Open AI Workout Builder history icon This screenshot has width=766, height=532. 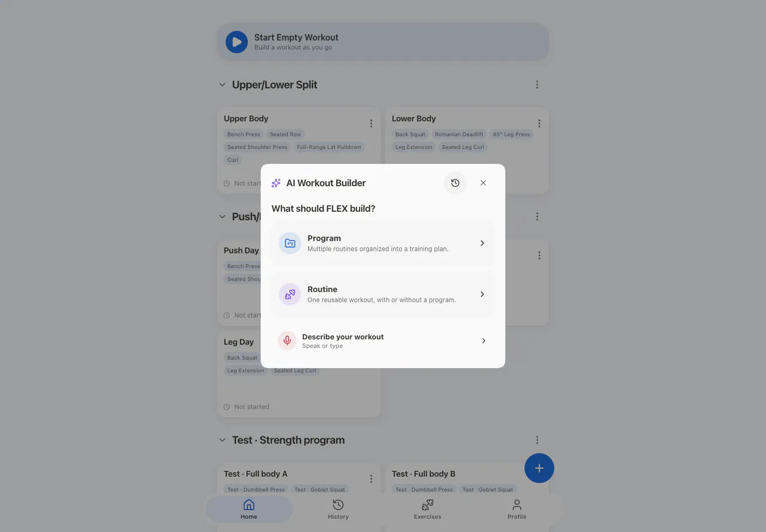click(455, 183)
